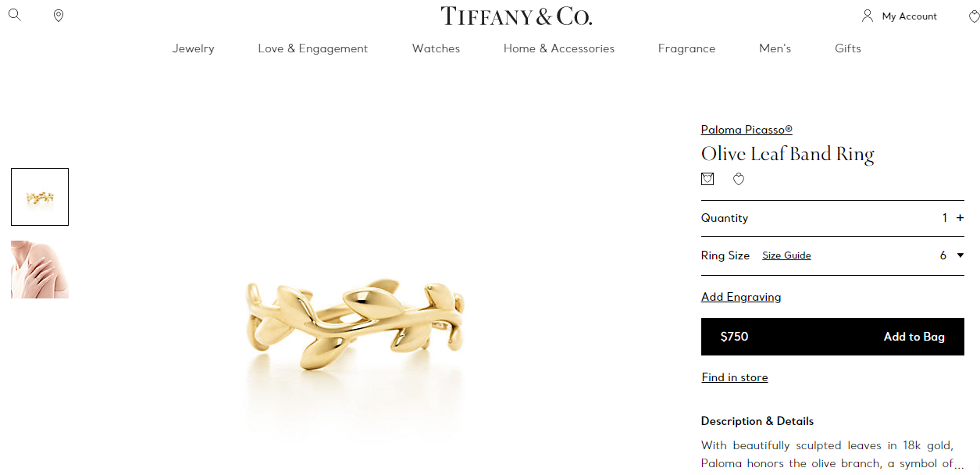Click the store locator pin icon
The width and height of the screenshot is (980, 475).
coord(59,16)
